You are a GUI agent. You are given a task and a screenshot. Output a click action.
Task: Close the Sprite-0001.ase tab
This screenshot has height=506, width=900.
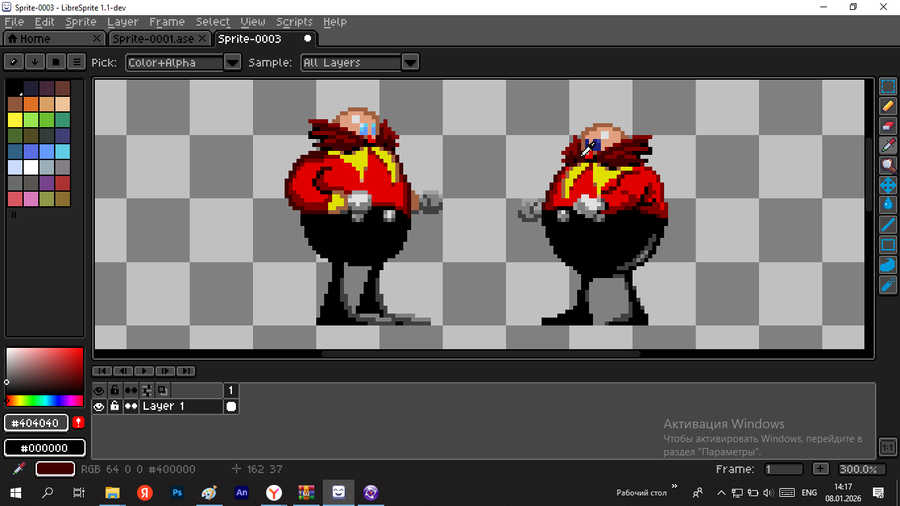(x=202, y=38)
